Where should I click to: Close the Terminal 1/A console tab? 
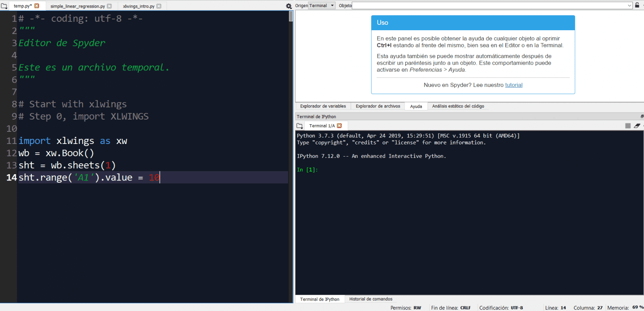point(339,125)
